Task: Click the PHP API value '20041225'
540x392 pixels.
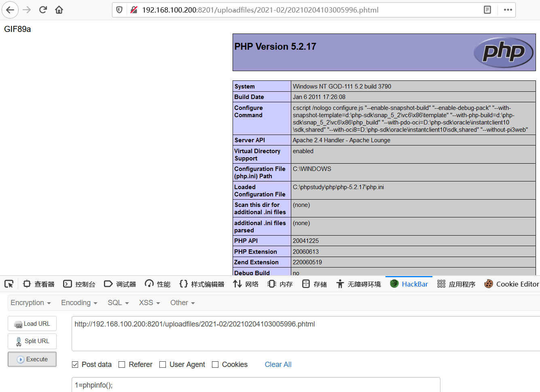Action: [306, 241]
